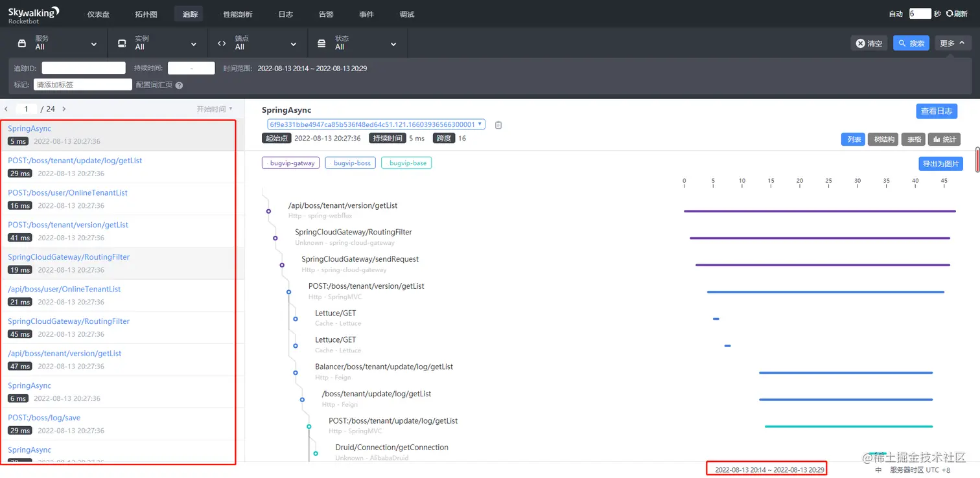This screenshot has width=980, height=478.
Task: Open the 服务 service dropdown
Action: [x=58, y=43]
